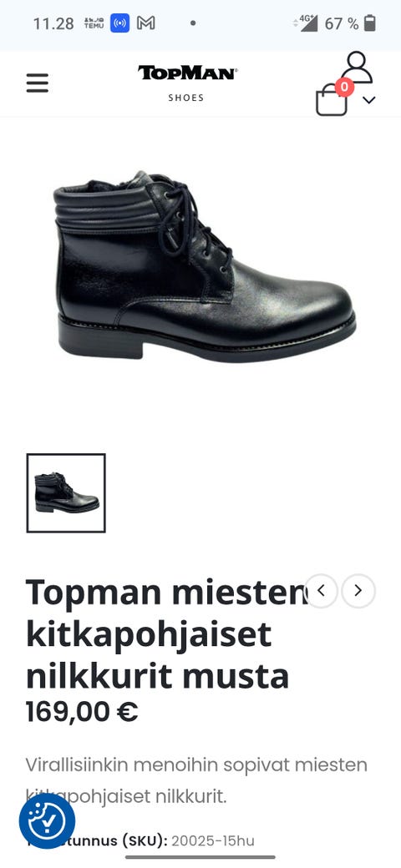Tap the Temu notification icon in status bar
Screen dimensions: 401x868
[94, 23]
